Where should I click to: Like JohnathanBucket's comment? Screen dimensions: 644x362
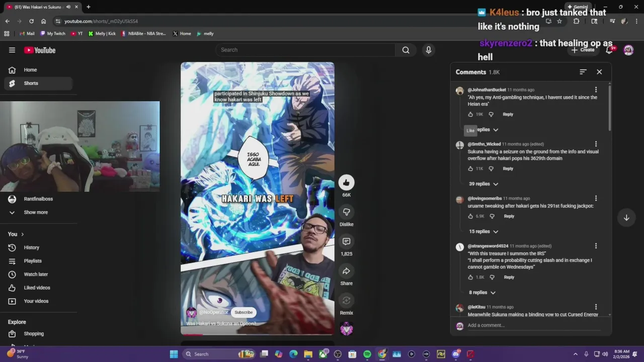[x=471, y=114]
